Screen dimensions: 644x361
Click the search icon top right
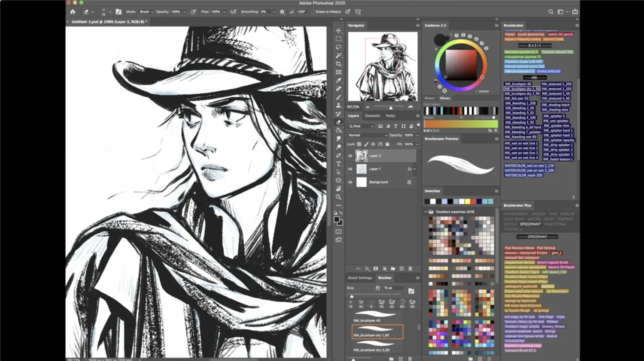(x=551, y=12)
